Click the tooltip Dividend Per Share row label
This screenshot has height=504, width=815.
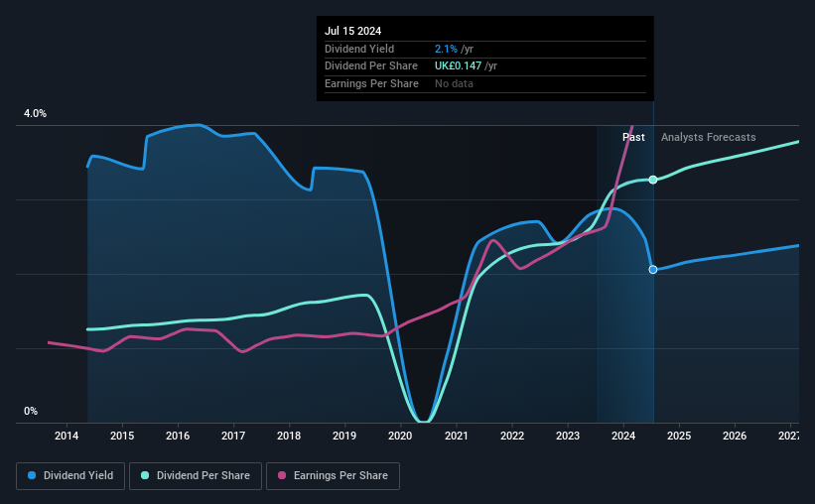[371, 66]
